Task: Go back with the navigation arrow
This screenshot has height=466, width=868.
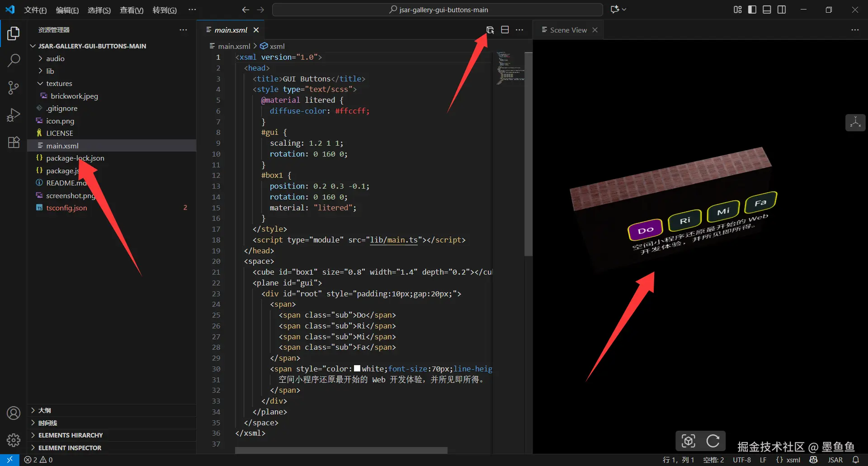Action: (x=245, y=10)
